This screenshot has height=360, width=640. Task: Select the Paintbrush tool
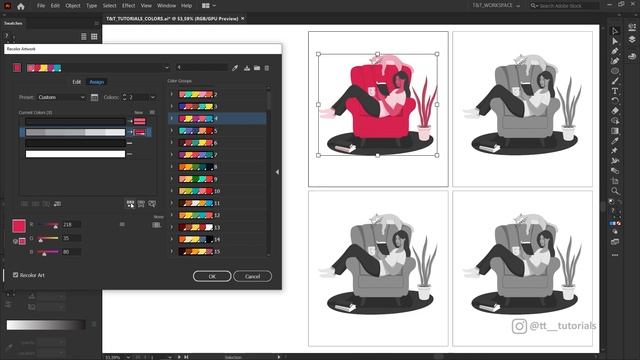[615, 81]
